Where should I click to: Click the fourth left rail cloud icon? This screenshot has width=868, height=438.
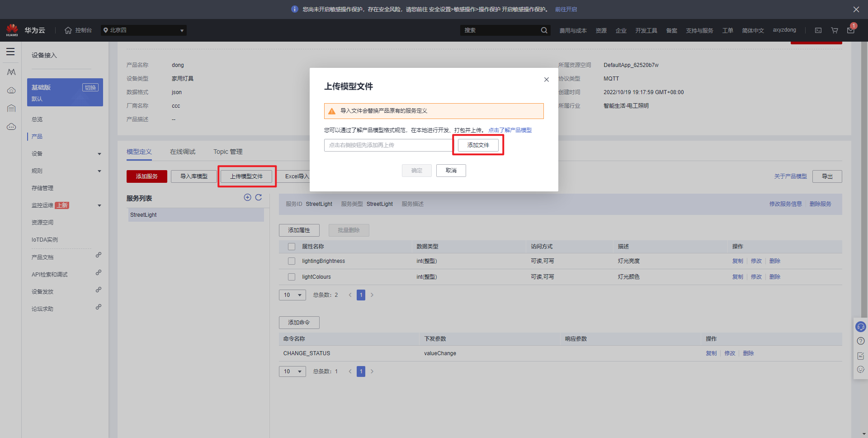pos(11,127)
